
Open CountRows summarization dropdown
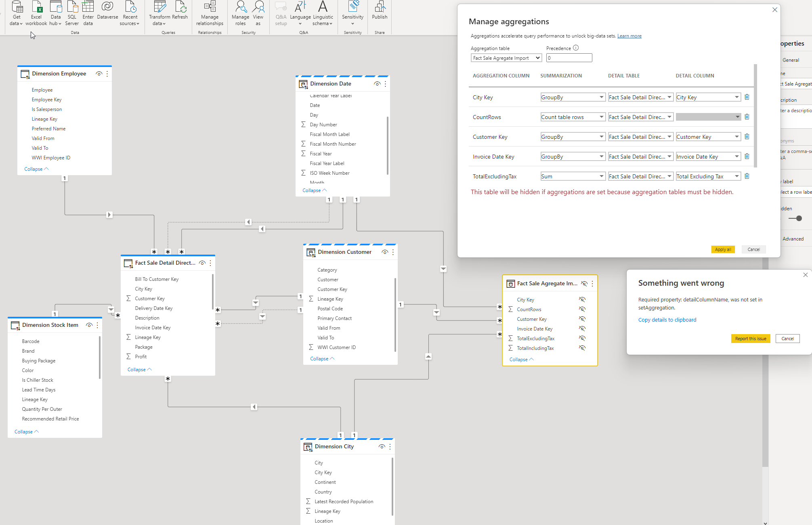pos(573,117)
